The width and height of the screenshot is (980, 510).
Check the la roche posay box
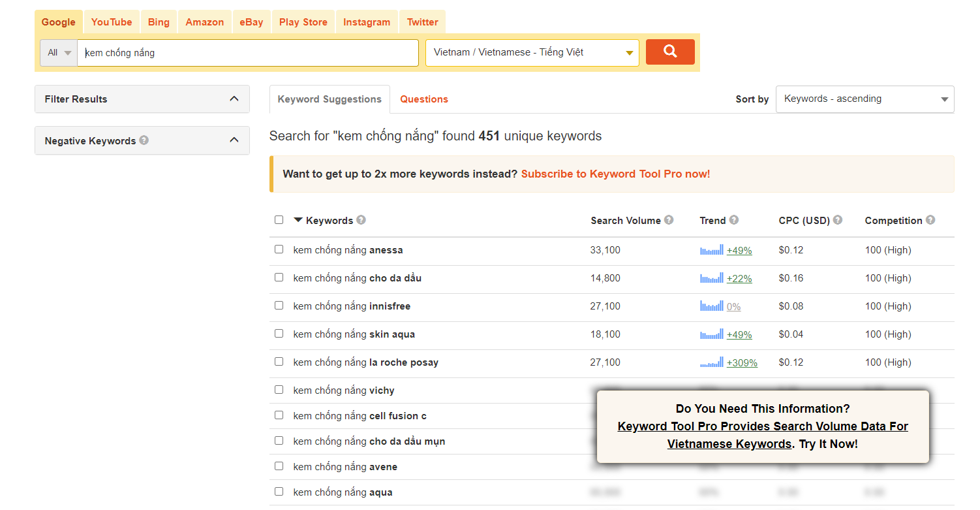(279, 362)
